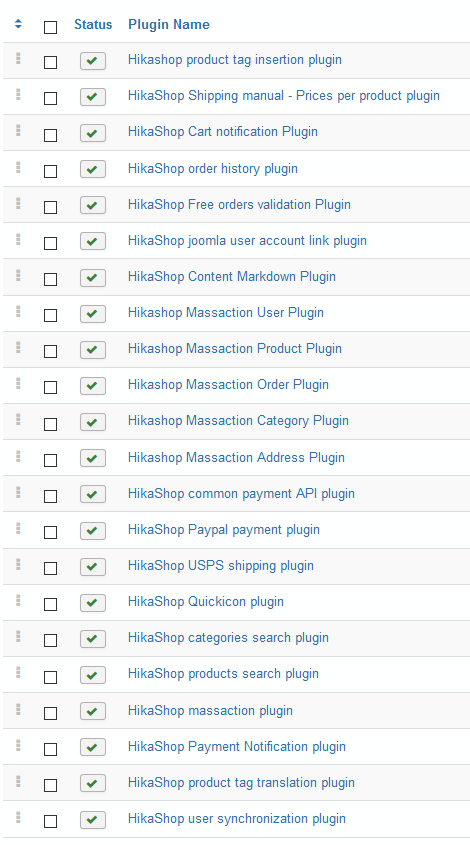
Task: Toggle status of HikaShop user synchronization plugin
Action: [x=93, y=820]
